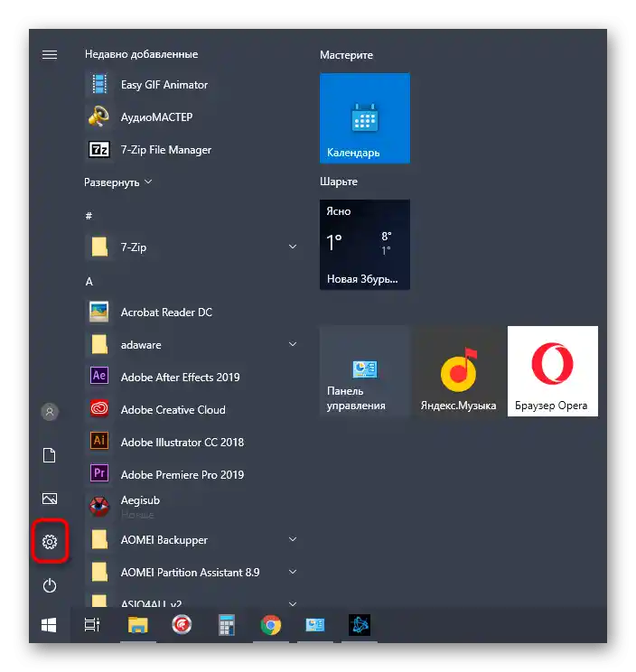This screenshot has height=672, width=636.
Task: Open the Календарь tile
Action: [x=365, y=118]
